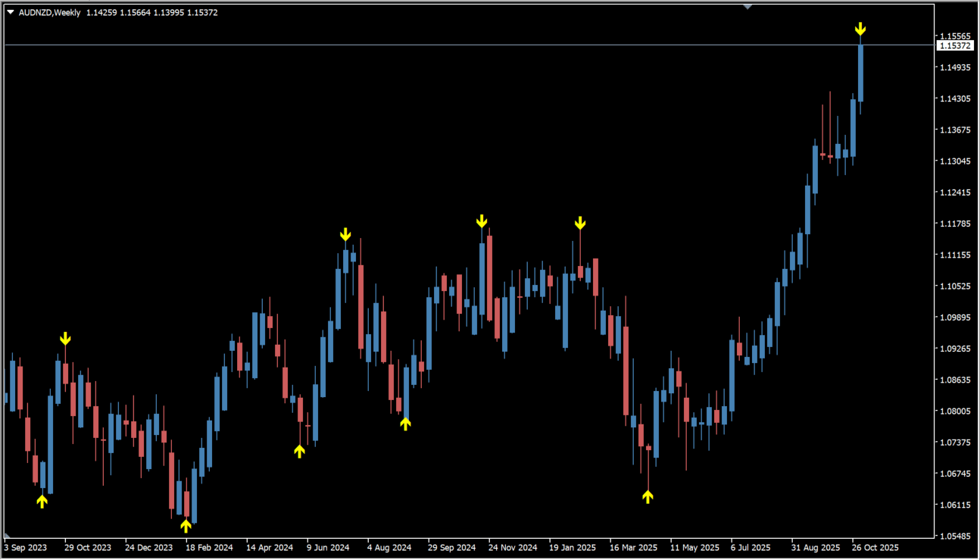The image size is (980, 560).
Task: Select the yellow down arrow near October 2024 peak
Action: [x=482, y=221]
